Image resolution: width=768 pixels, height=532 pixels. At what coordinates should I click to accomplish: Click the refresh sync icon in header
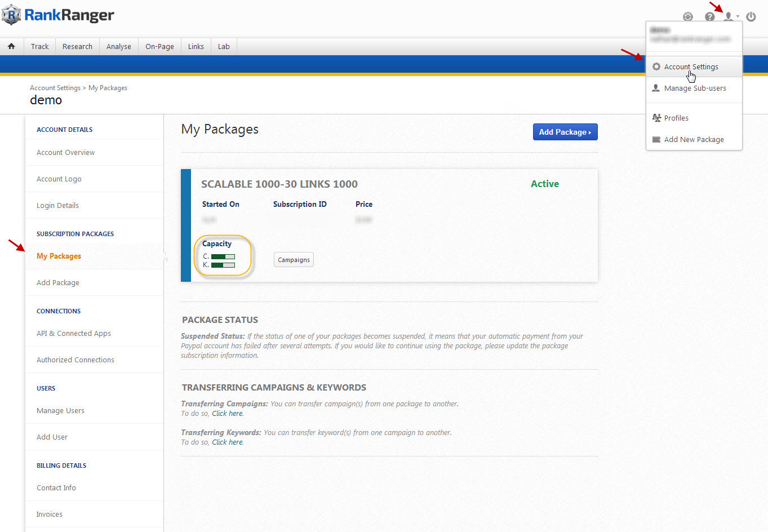(687, 17)
